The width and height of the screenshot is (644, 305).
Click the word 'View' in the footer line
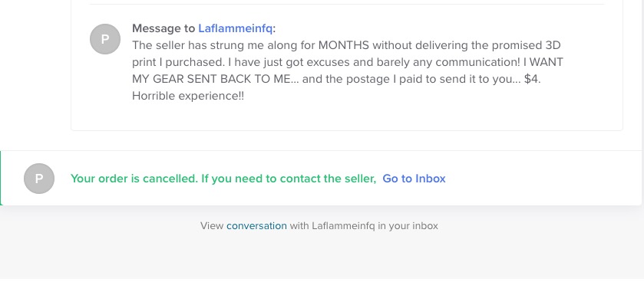pyautogui.click(x=212, y=226)
